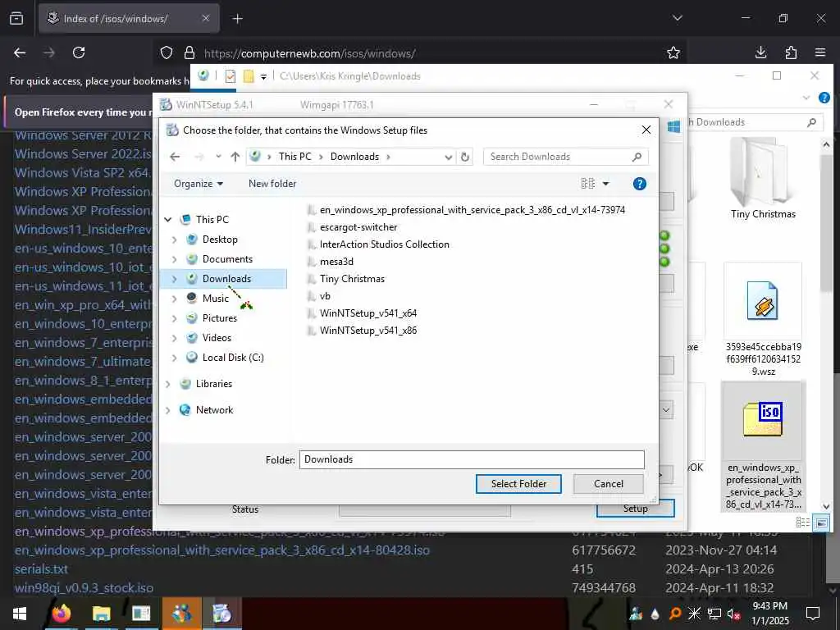
Task: Cancel the folder selection dialog
Action: (x=608, y=484)
